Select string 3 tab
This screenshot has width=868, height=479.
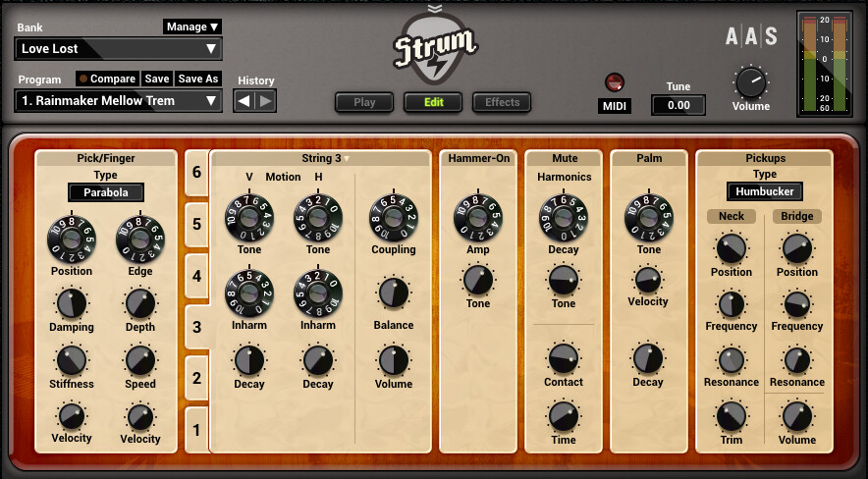197,327
